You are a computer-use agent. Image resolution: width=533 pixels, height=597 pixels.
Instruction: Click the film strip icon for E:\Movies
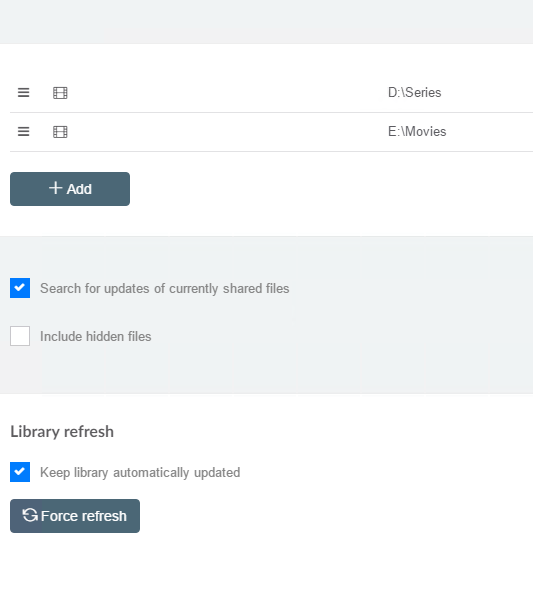(x=60, y=132)
